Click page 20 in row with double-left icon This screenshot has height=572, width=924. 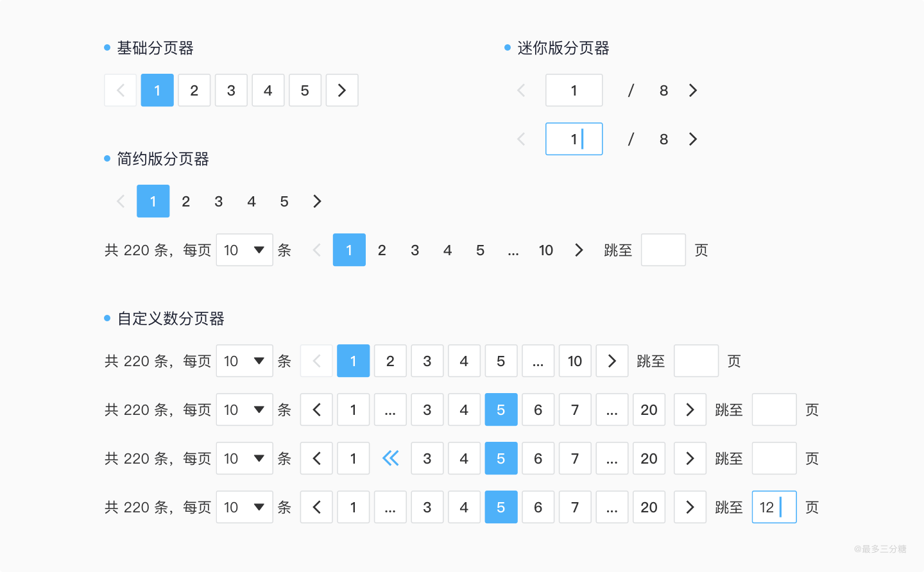(x=649, y=458)
